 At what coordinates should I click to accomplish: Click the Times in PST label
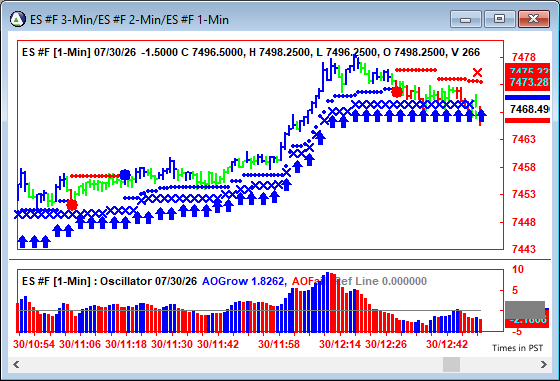pos(517,348)
